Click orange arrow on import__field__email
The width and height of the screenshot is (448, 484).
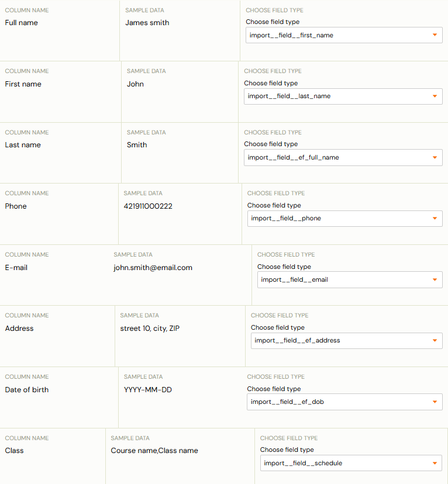point(435,279)
